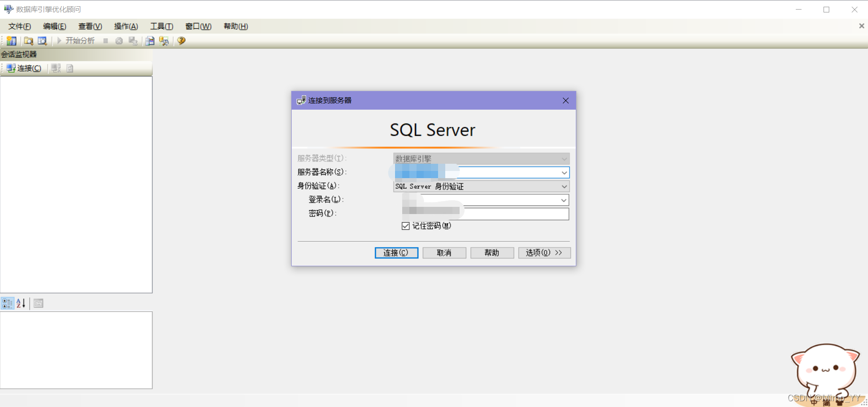Image resolution: width=868 pixels, height=407 pixels.
Task: Click the 服务器名称(S) label
Action: tap(322, 172)
